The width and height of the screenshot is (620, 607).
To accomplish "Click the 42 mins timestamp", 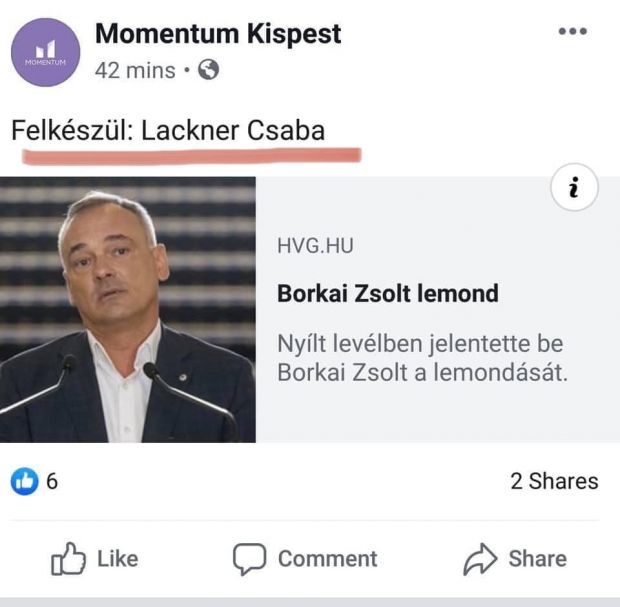I will 135,70.
